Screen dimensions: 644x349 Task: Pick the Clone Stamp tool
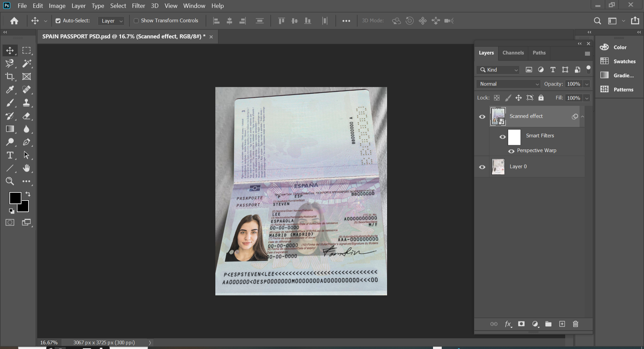27,103
